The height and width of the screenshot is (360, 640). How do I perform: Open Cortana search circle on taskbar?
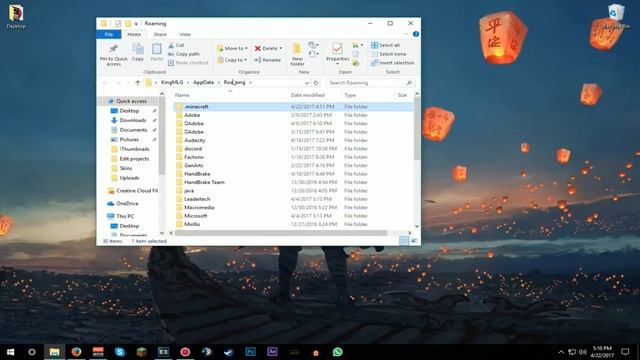tap(32, 352)
